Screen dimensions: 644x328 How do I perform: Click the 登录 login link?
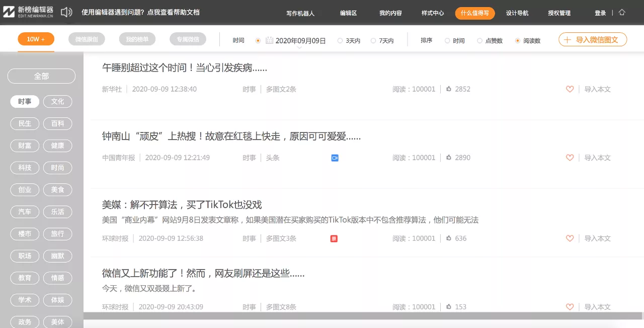point(600,13)
